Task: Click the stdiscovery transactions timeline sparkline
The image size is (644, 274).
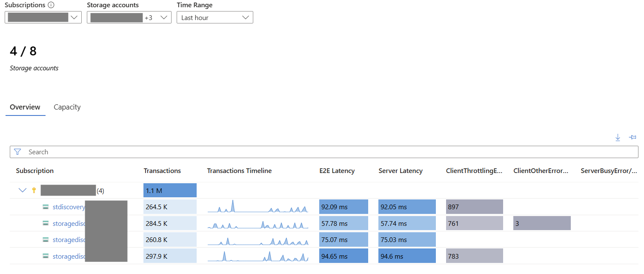Action: pos(258,207)
